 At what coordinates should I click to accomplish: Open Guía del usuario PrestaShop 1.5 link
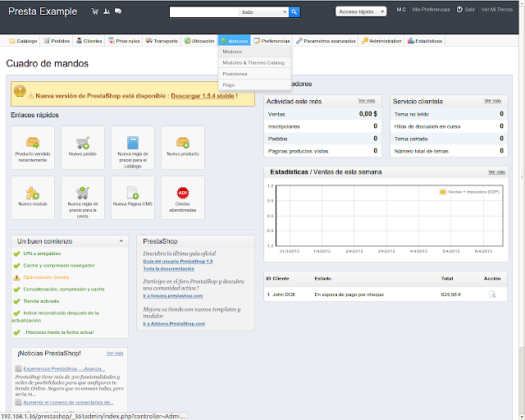click(x=178, y=261)
